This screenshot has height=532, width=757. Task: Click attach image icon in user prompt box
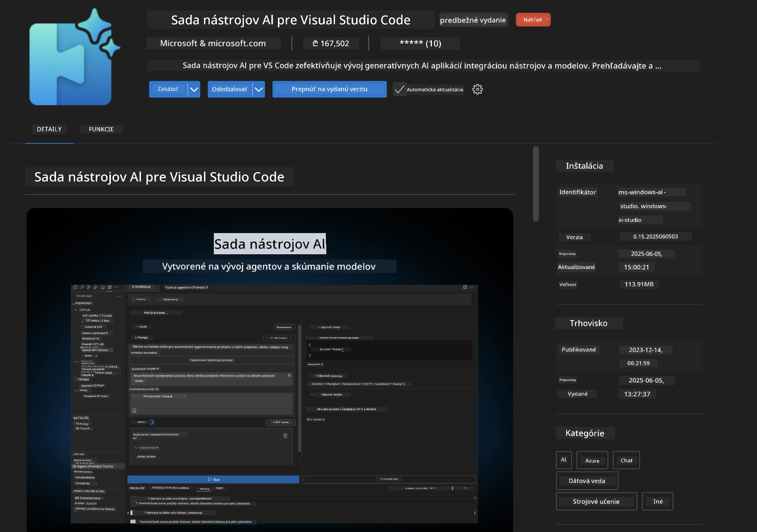click(134, 411)
